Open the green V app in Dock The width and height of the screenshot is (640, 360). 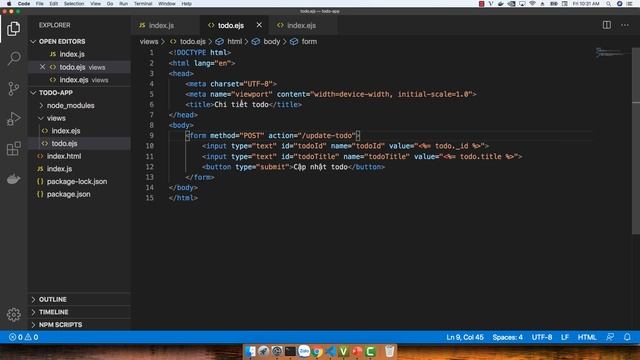coord(344,351)
